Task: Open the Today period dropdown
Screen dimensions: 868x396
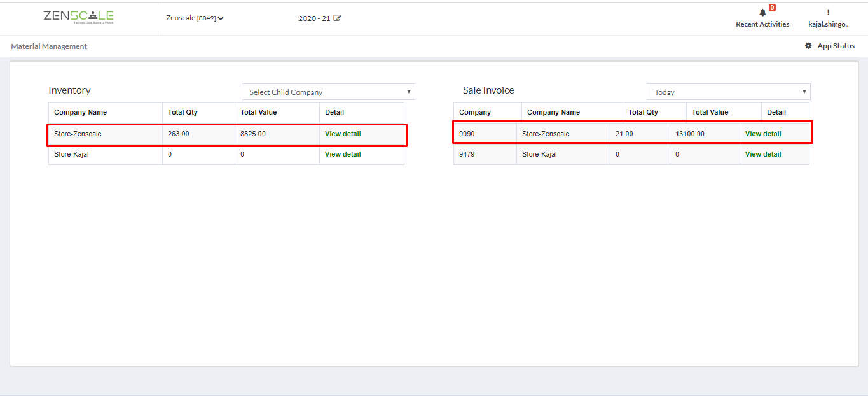Action: click(x=729, y=92)
